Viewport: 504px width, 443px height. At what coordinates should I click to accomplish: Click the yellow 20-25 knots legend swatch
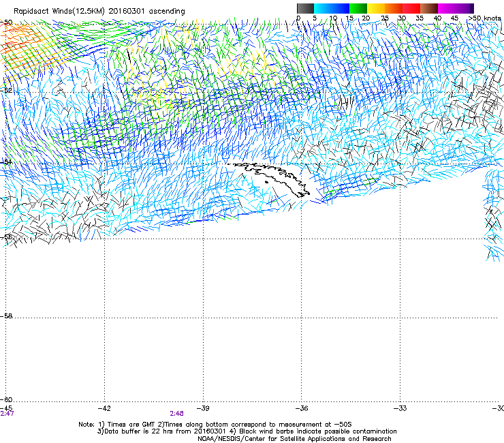click(x=376, y=8)
